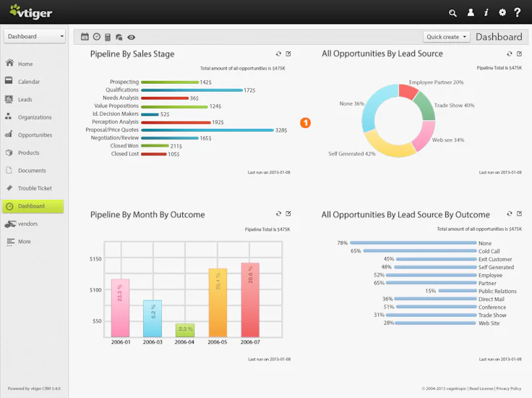Click 'Total amount of all opportunities' text in Pipeline widget
This screenshot has height=398, width=532.
coord(242,68)
